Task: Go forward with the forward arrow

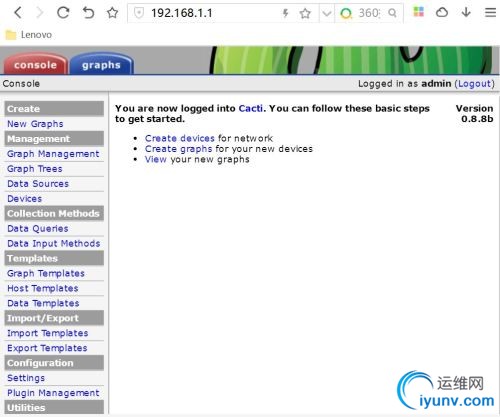Action: 40,13
